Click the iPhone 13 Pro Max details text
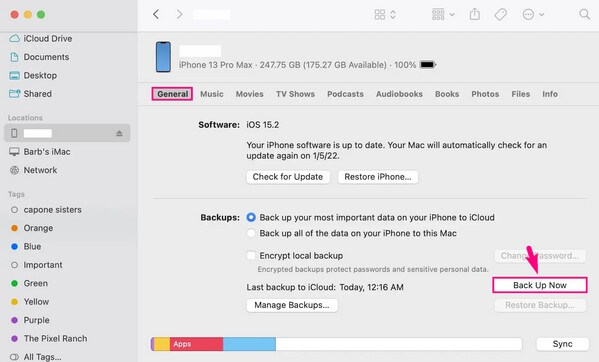Screen dimensions: 599x362 [x=297, y=65]
